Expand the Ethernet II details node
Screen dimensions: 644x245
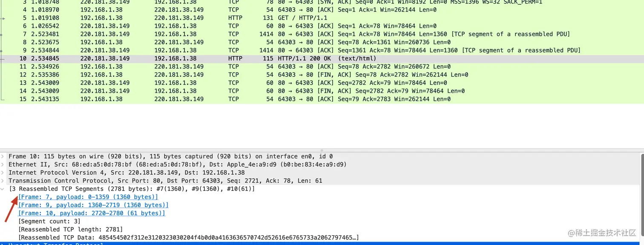click(3, 164)
